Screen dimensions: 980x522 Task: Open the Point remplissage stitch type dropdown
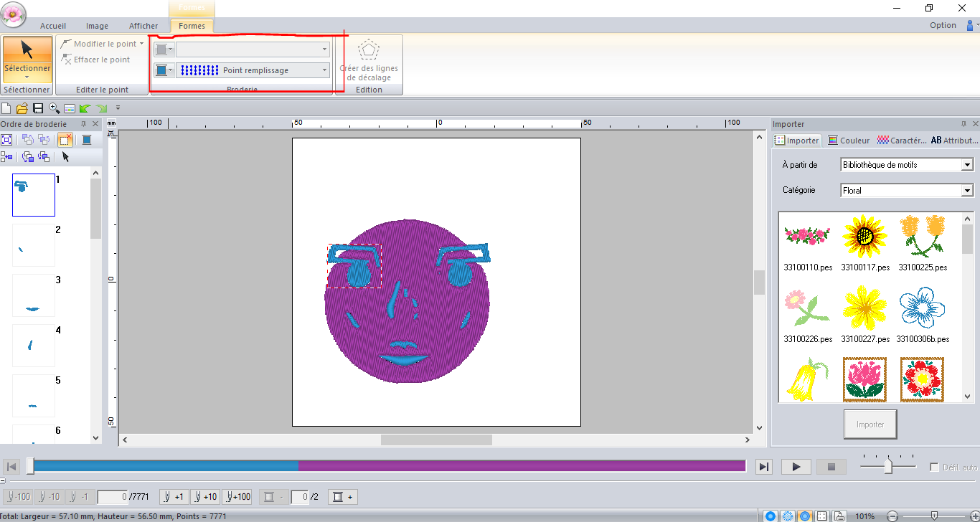point(324,70)
